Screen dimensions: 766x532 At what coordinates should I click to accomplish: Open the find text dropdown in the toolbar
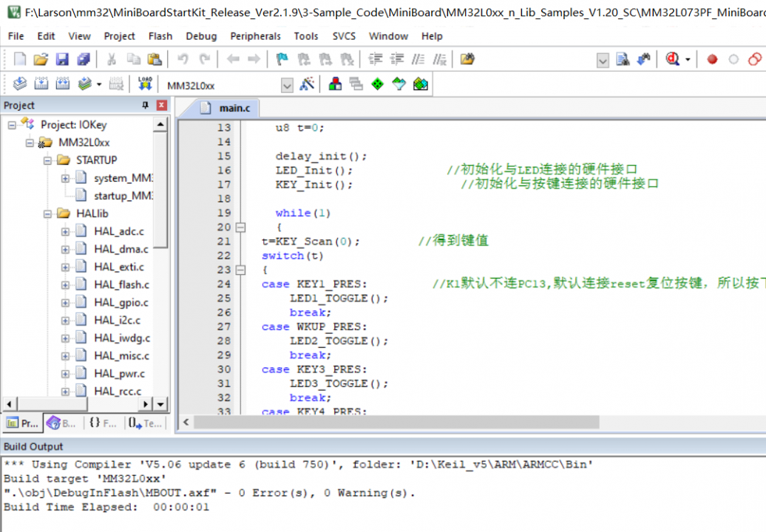[603, 61]
